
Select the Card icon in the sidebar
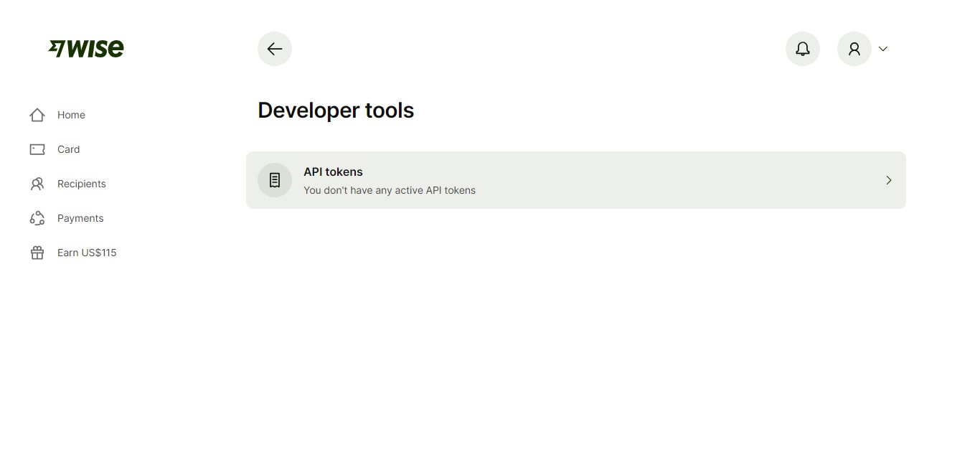point(37,149)
